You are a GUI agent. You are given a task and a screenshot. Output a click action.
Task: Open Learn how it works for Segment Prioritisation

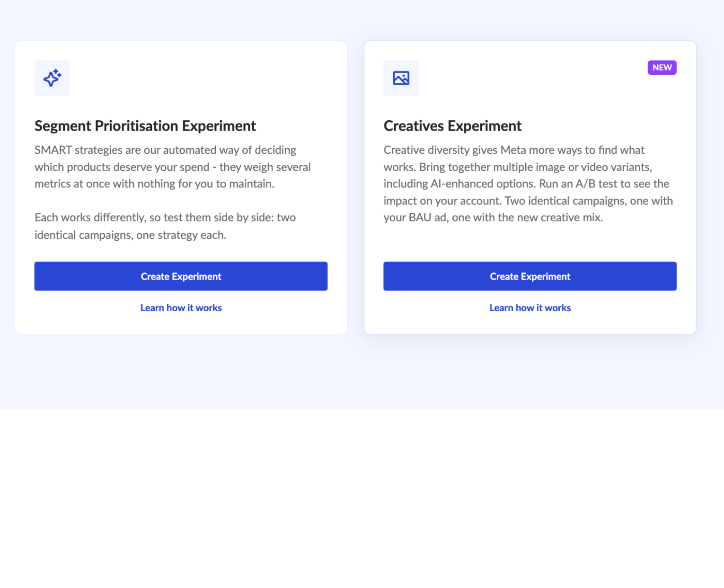(x=181, y=308)
